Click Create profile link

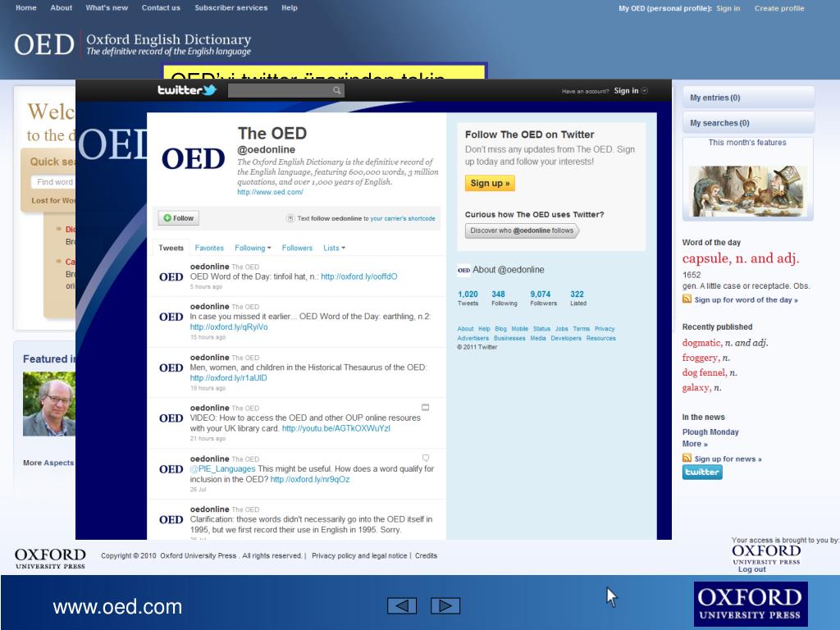[779, 8]
